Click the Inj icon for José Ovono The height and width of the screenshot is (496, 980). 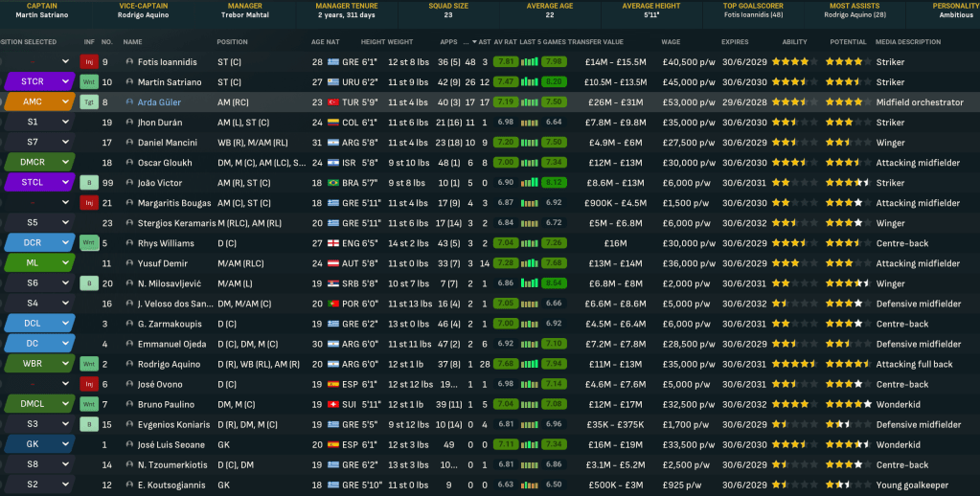pos(89,384)
